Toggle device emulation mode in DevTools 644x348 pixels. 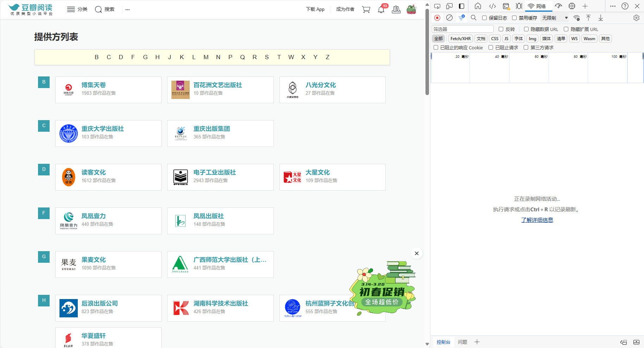point(449,6)
